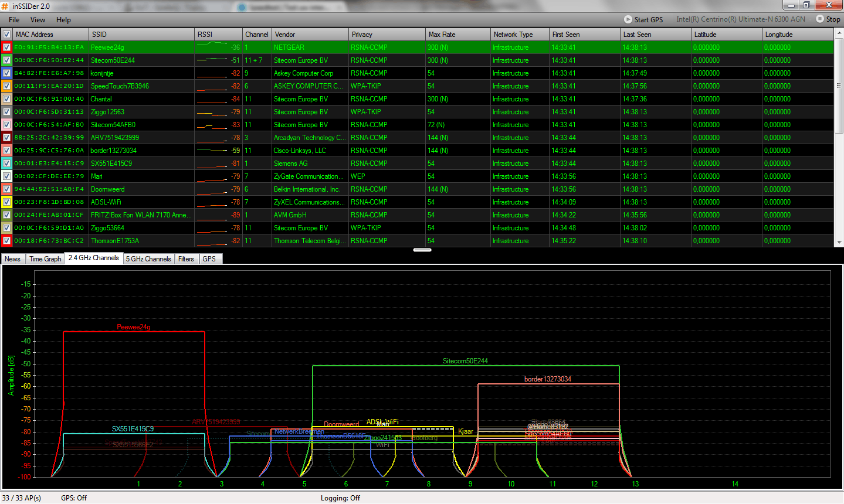Open the Filters tab
Viewport: 844px width, 504px height.
(186, 258)
